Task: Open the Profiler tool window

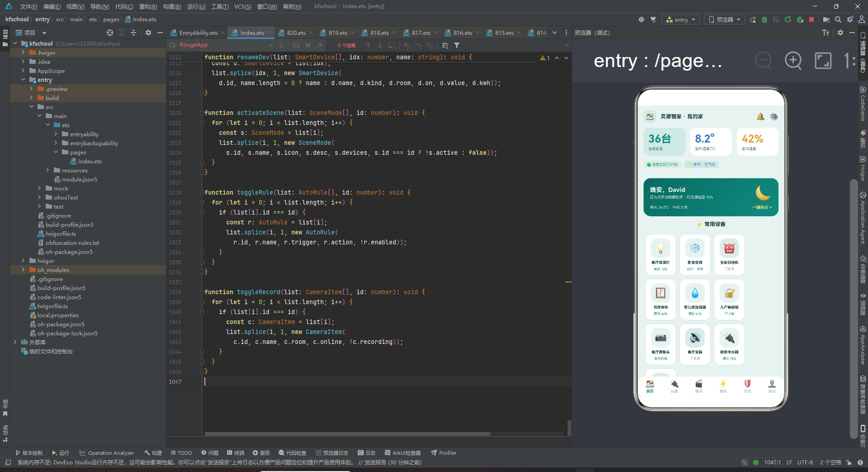Action: point(443,453)
